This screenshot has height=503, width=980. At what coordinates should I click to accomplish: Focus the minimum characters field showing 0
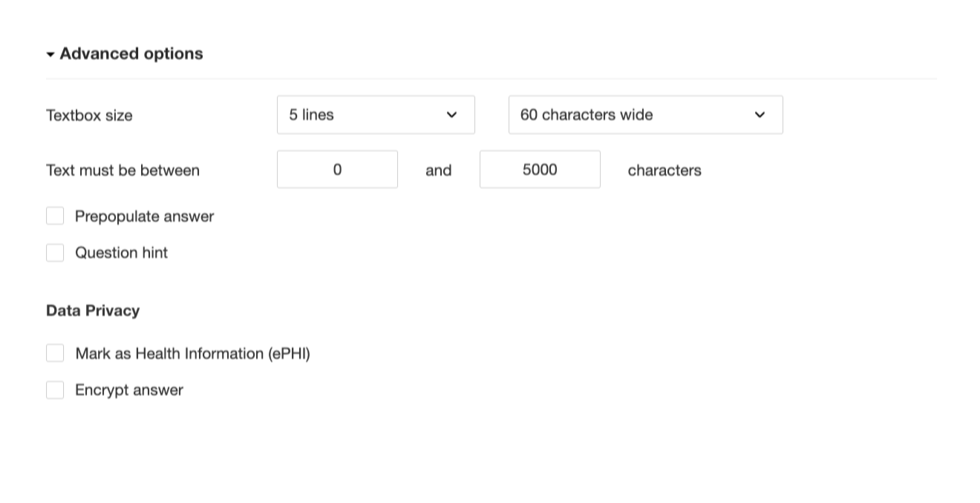pos(337,170)
